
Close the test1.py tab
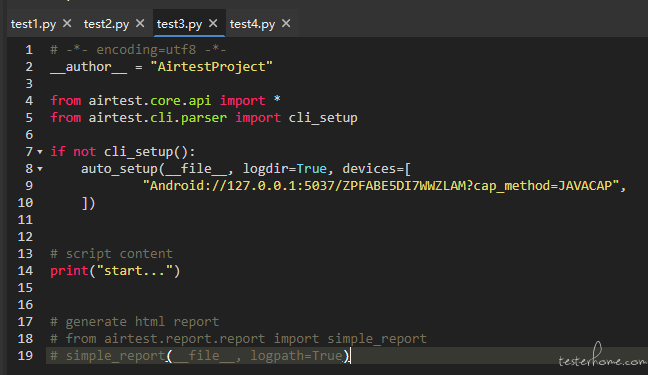pyautogui.click(x=67, y=24)
